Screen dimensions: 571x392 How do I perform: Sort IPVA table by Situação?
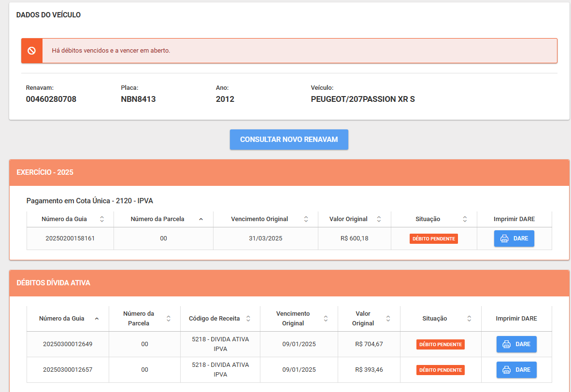point(465,219)
